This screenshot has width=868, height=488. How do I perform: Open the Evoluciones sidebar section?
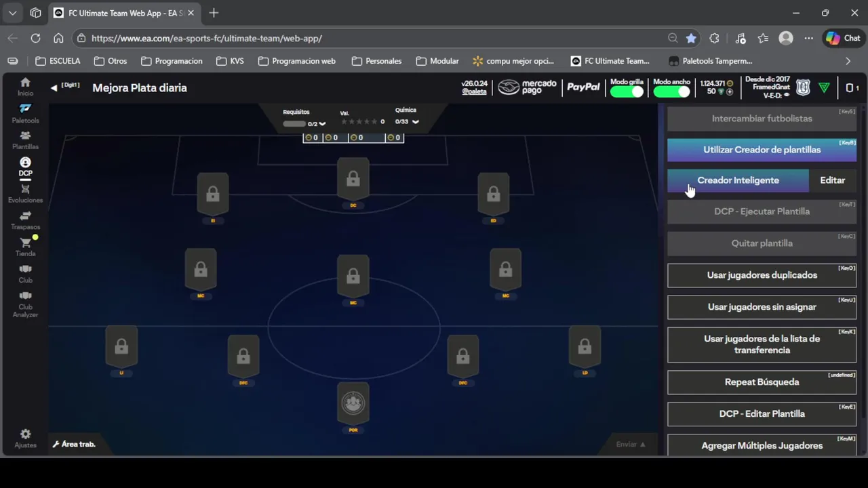(25, 194)
